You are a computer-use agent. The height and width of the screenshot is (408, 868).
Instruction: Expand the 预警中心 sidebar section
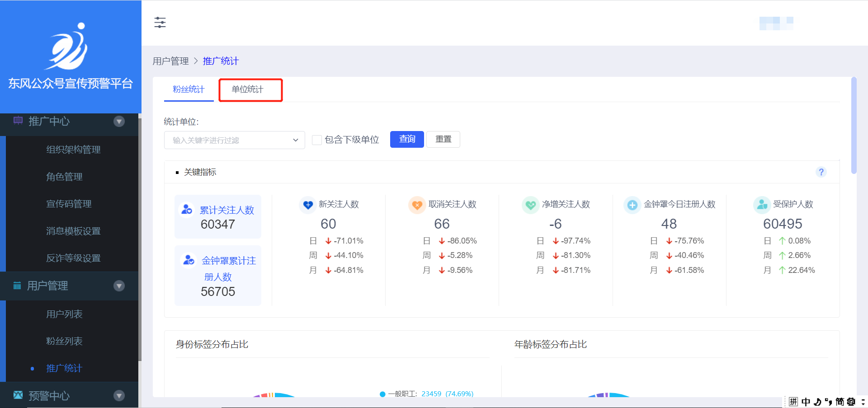(x=119, y=396)
